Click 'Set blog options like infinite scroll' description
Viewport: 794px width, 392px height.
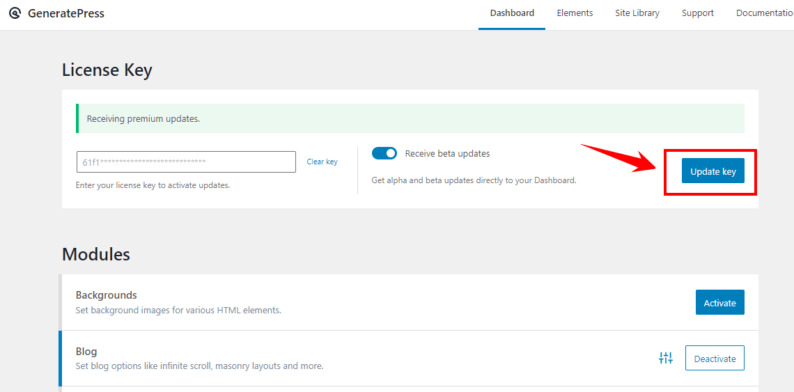[199, 366]
